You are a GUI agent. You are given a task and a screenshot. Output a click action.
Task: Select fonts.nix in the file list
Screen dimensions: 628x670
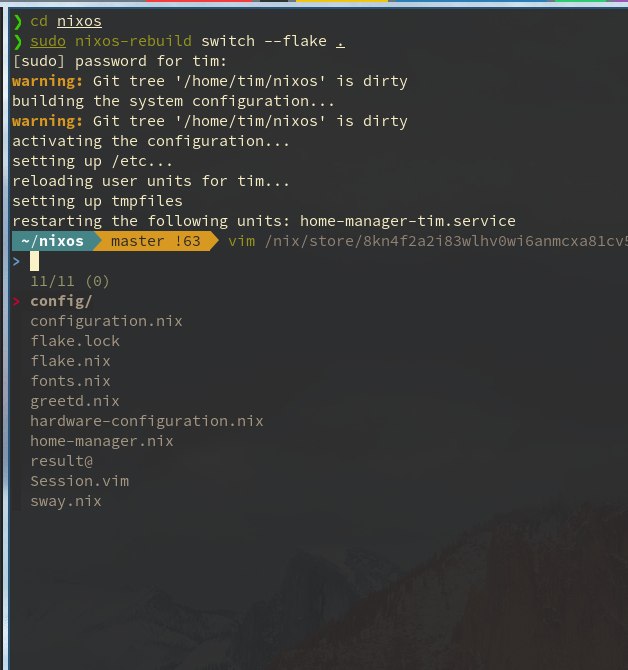tap(70, 381)
